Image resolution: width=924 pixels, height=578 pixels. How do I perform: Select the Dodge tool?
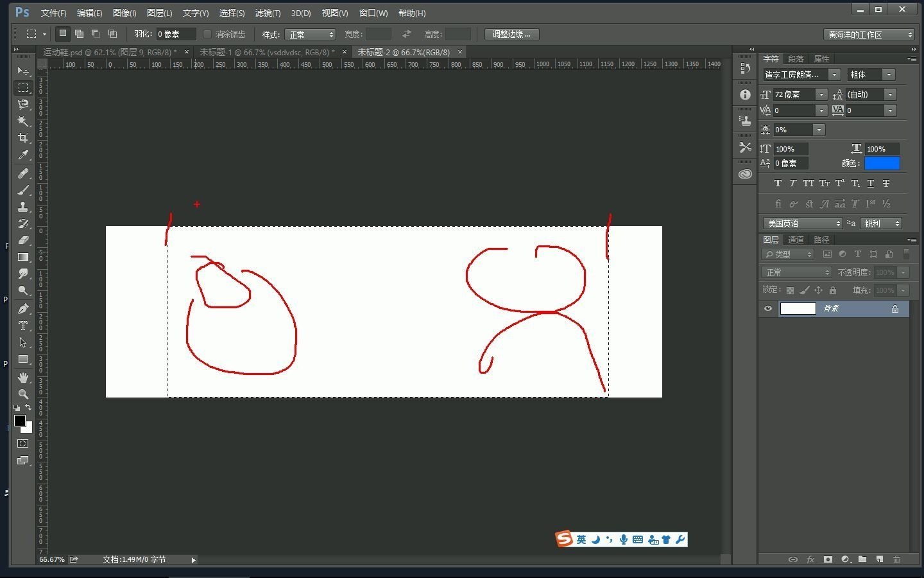(x=23, y=290)
